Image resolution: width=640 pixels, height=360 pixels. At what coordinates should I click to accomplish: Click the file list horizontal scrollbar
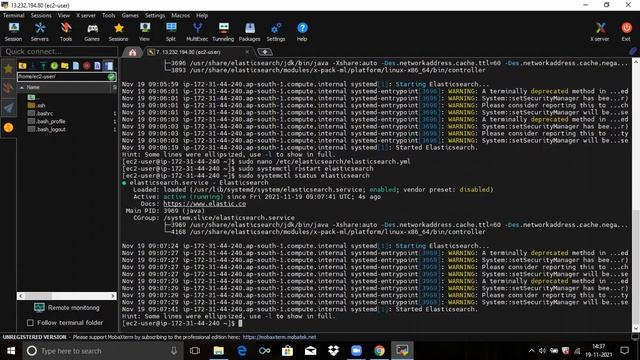(67, 296)
